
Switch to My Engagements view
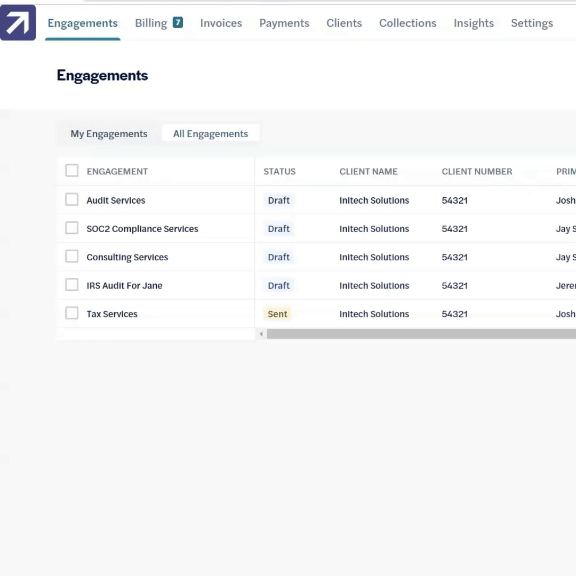click(109, 134)
